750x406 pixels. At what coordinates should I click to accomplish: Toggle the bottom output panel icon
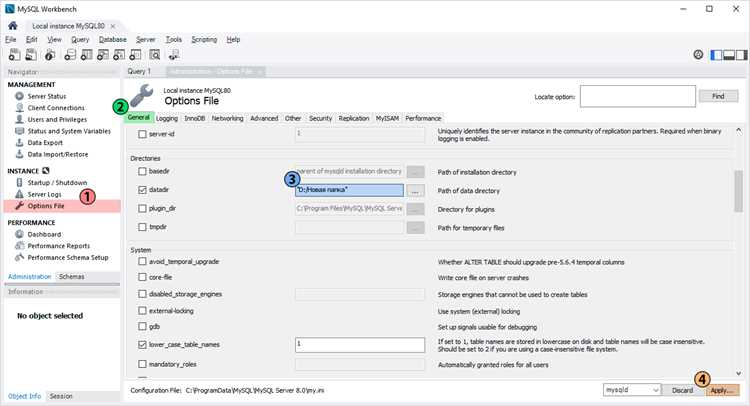(729, 55)
